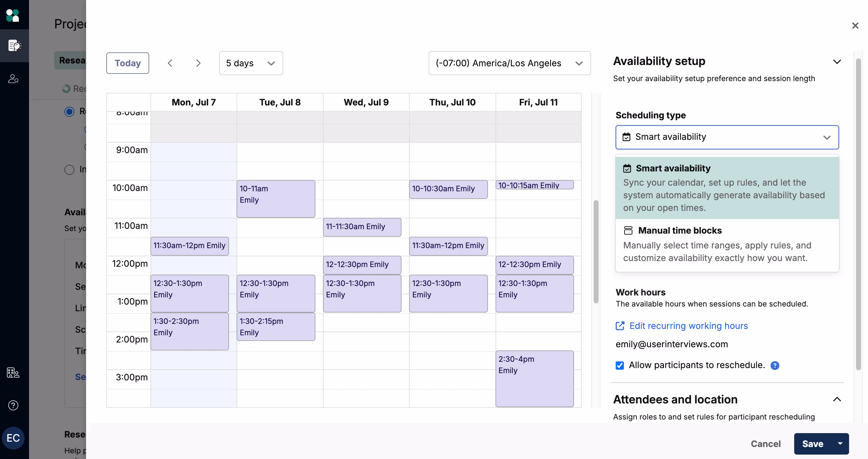Select the checked radio button behind the panel

tap(69, 111)
